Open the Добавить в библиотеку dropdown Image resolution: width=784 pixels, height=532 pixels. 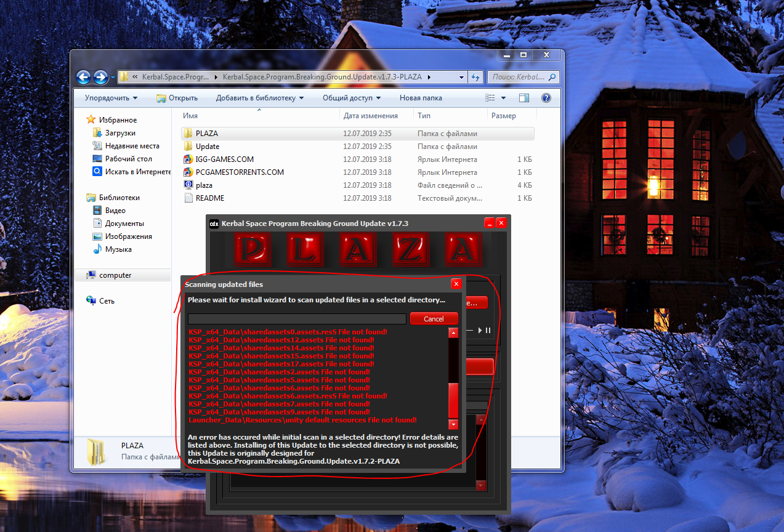[x=259, y=98]
